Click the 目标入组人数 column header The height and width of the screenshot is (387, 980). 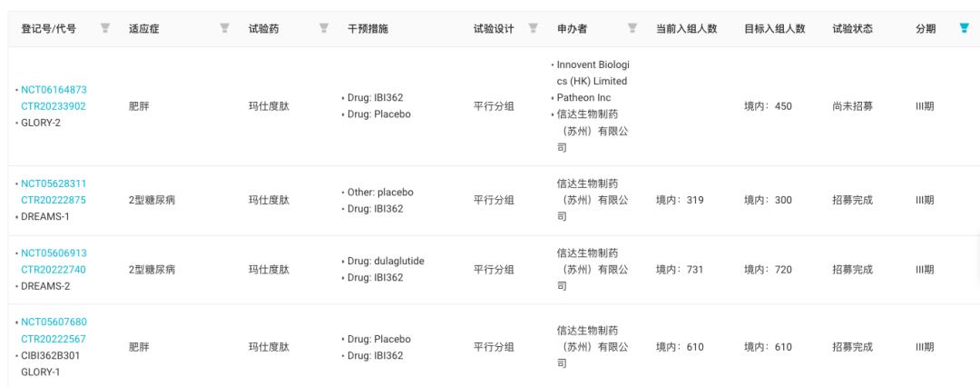point(774,29)
